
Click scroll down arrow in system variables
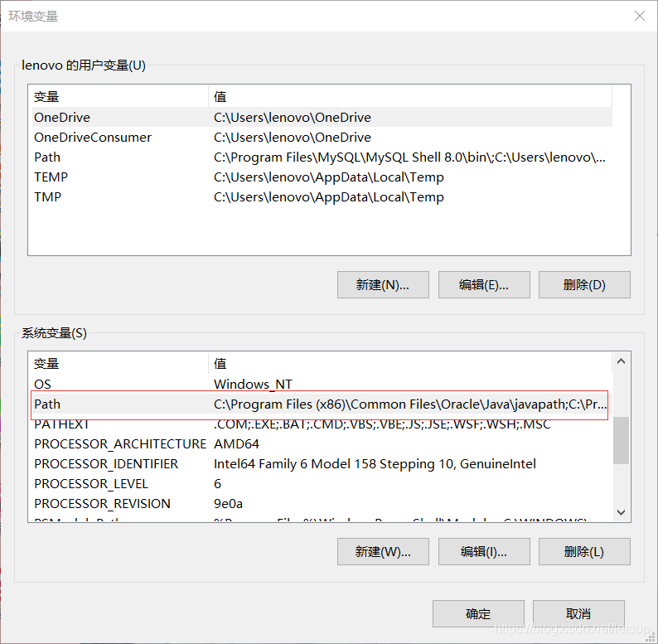[x=621, y=512]
